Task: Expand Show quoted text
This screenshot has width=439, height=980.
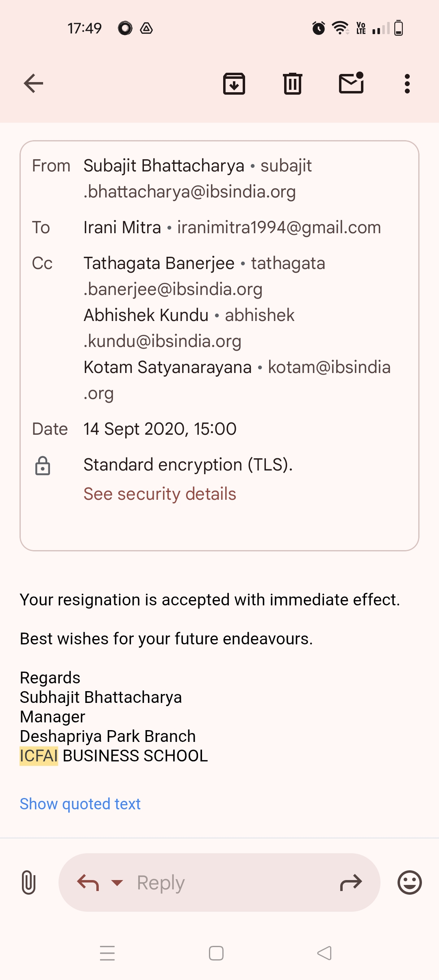Action: click(x=80, y=804)
